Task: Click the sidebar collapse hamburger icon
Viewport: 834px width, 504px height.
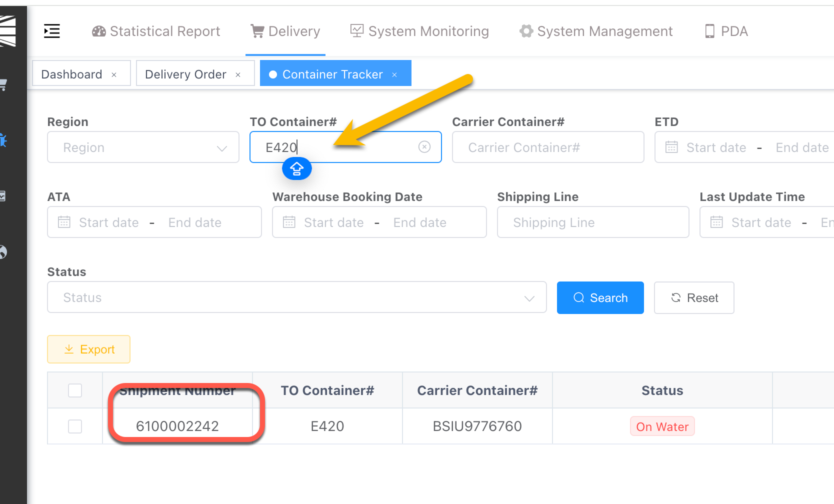Action: click(52, 31)
